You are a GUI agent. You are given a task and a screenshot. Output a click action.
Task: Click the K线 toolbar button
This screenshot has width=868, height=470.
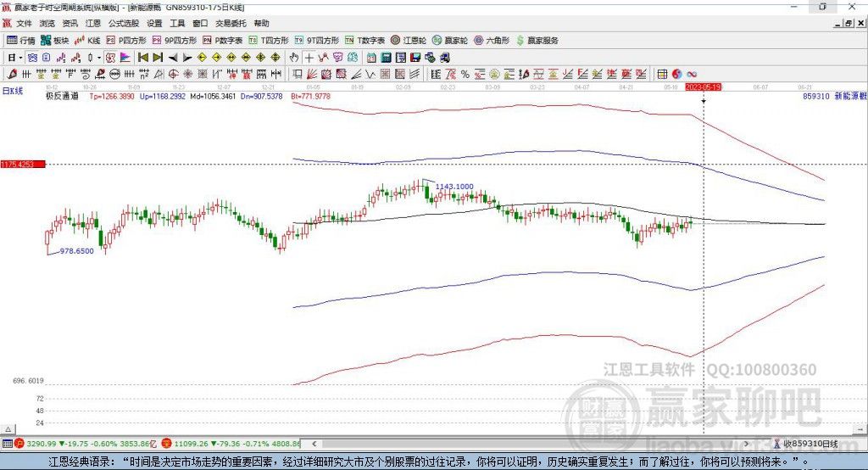point(88,40)
